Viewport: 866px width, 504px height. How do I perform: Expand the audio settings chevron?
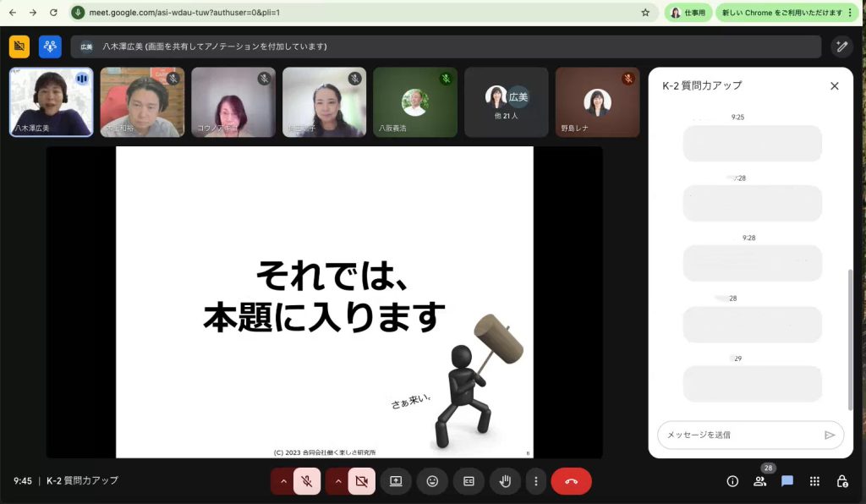(x=282, y=481)
